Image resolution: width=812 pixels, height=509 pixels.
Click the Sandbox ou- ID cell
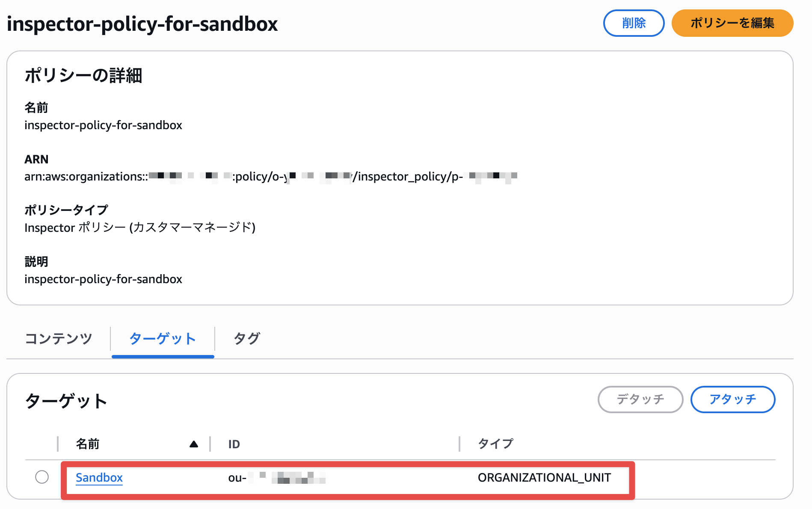[276, 477]
